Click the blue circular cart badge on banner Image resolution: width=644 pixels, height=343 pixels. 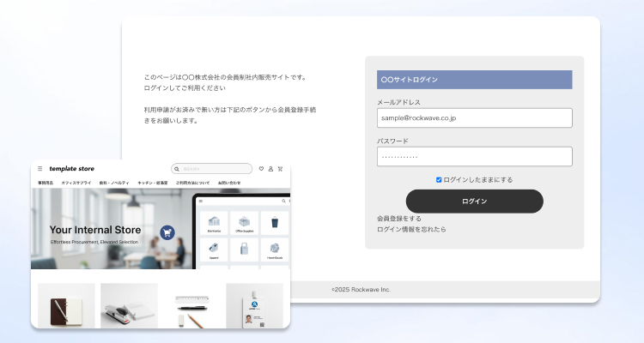coord(167,232)
